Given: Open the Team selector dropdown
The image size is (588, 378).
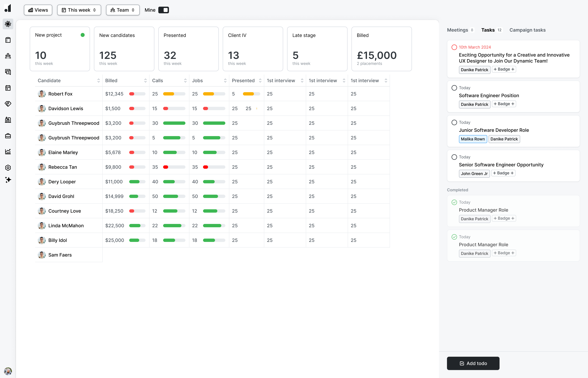Looking at the screenshot, I should point(123,10).
